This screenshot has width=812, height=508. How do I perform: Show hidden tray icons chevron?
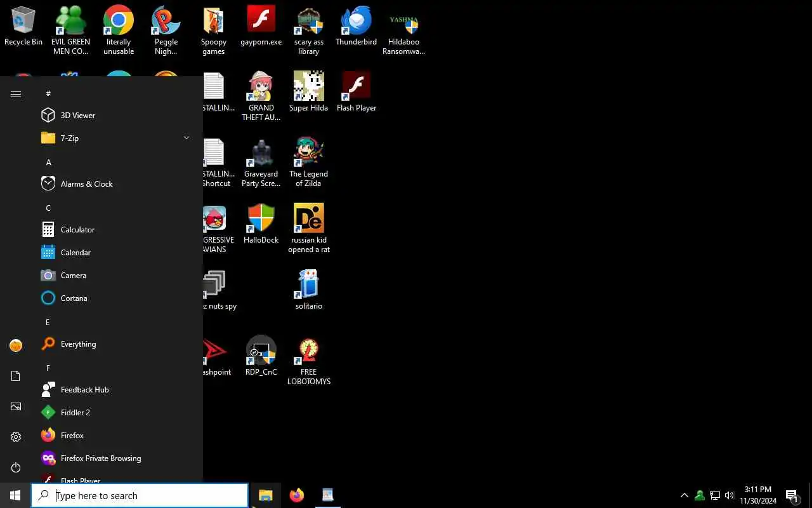(684, 495)
